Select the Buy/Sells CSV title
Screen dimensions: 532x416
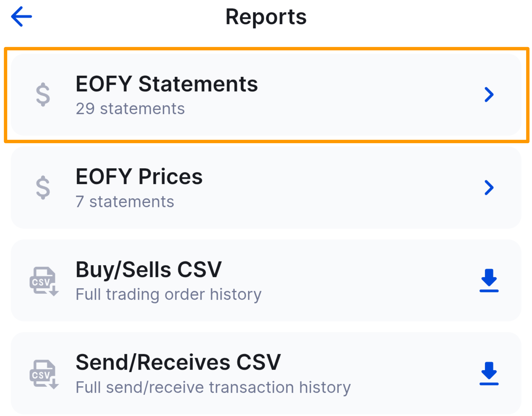pos(149,270)
